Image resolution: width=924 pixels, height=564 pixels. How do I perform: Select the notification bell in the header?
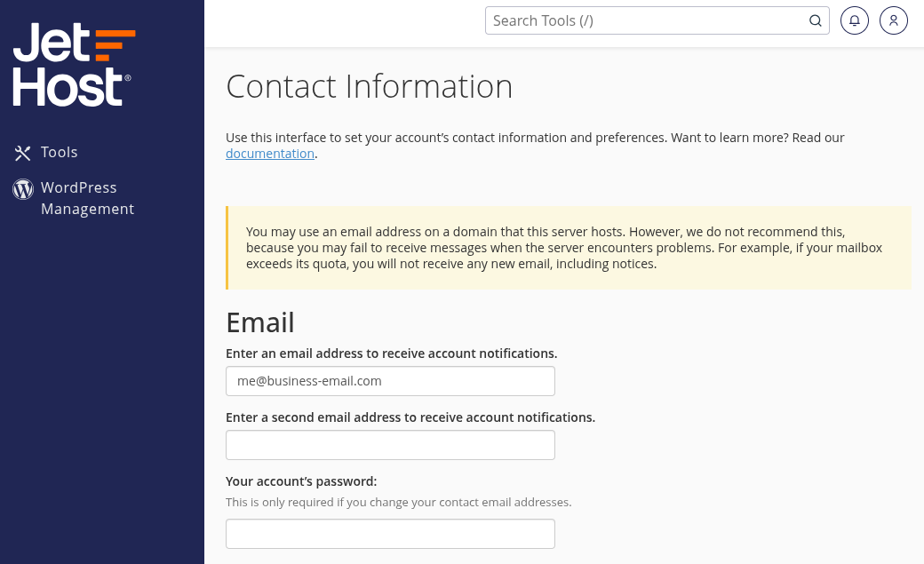point(854,20)
